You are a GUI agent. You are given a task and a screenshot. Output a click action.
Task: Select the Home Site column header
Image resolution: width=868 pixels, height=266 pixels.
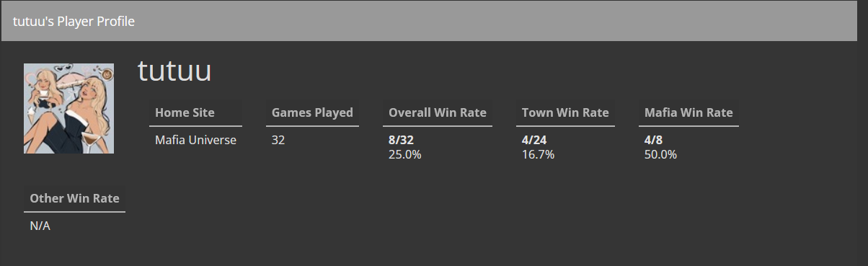coord(185,112)
